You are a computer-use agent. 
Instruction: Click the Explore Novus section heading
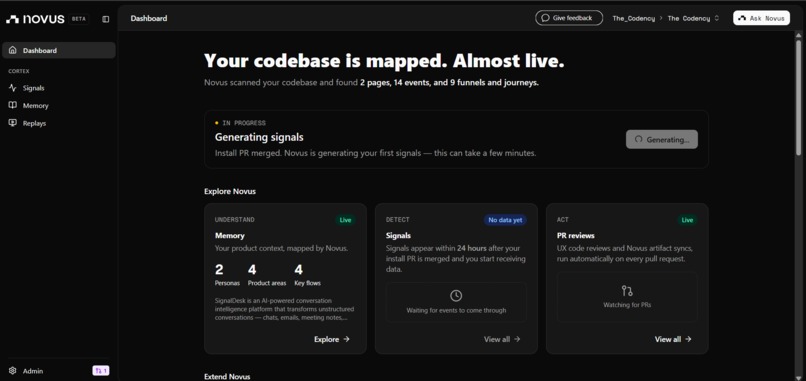[x=230, y=191]
